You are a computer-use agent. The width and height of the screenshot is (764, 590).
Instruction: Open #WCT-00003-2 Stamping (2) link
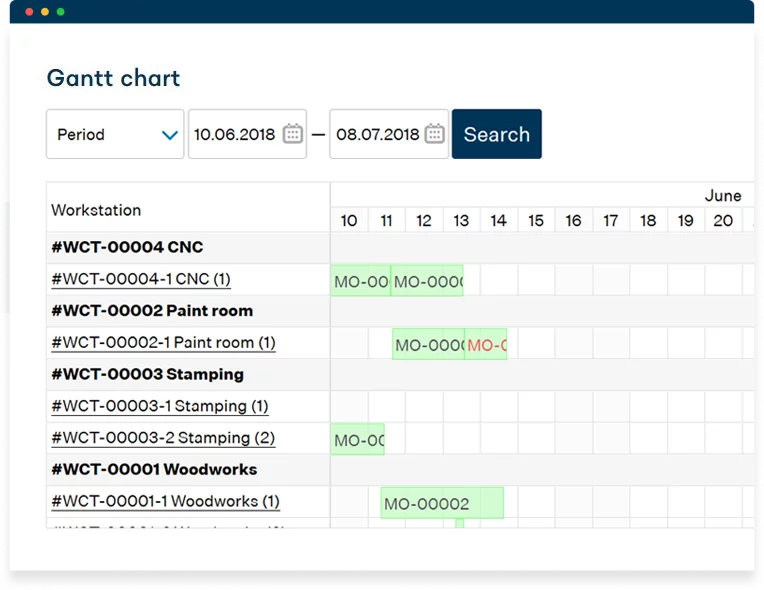[x=163, y=438]
